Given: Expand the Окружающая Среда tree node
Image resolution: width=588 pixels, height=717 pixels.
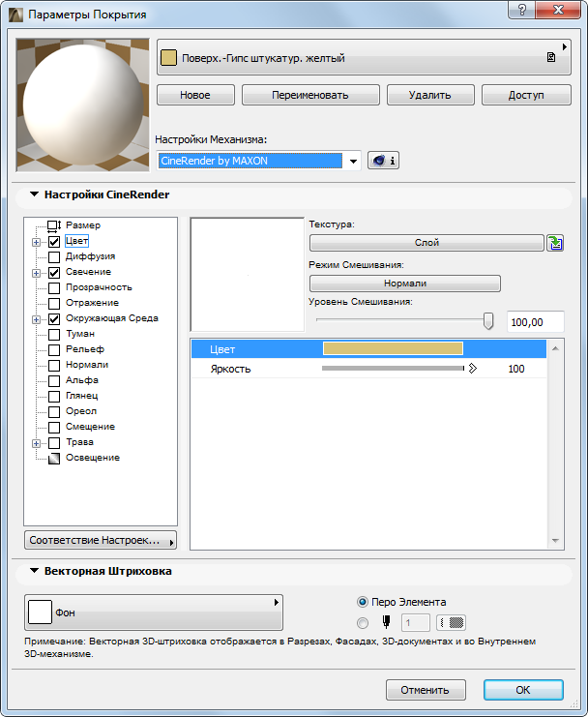Looking at the screenshot, I should tap(36, 319).
